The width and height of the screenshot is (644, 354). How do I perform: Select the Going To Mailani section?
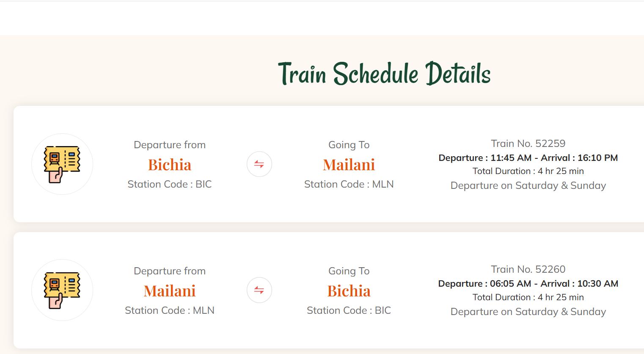[x=349, y=144]
